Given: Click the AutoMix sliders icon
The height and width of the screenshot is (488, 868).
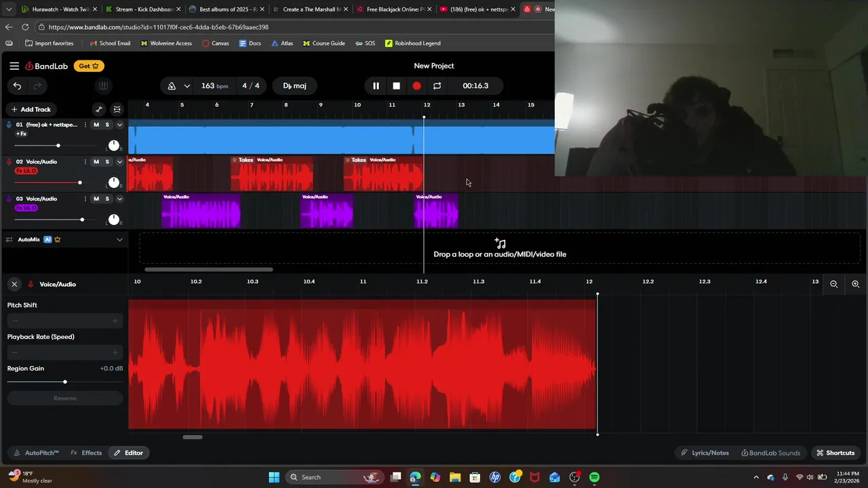Looking at the screenshot, I should (x=9, y=239).
